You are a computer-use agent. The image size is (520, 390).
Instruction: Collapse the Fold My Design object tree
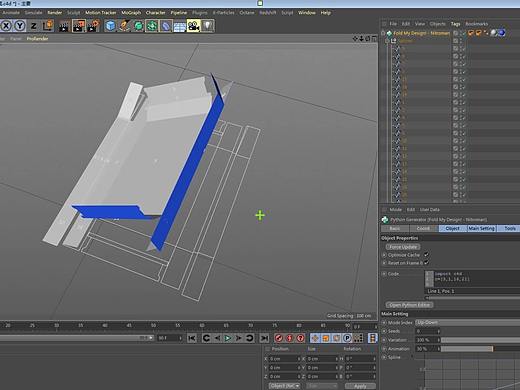[x=383, y=33]
